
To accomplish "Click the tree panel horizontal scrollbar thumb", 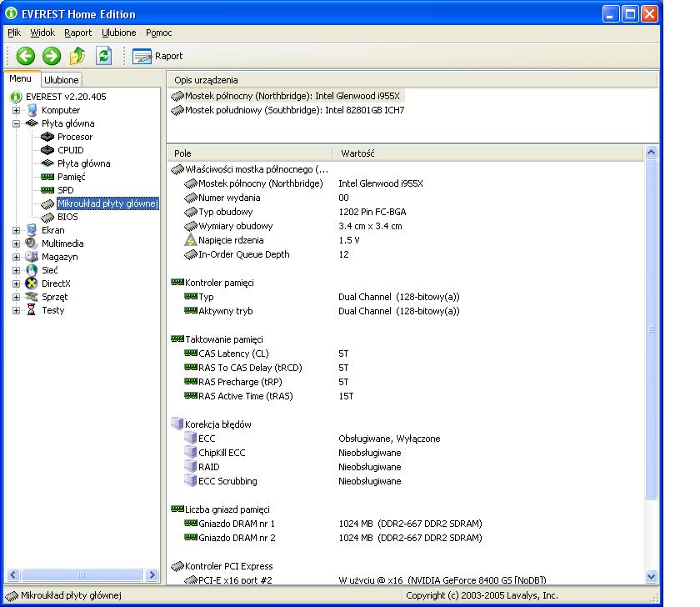I will tap(82, 574).
